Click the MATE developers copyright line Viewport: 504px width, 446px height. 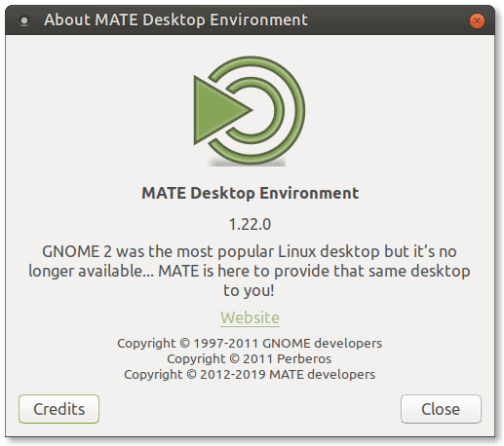(250, 375)
